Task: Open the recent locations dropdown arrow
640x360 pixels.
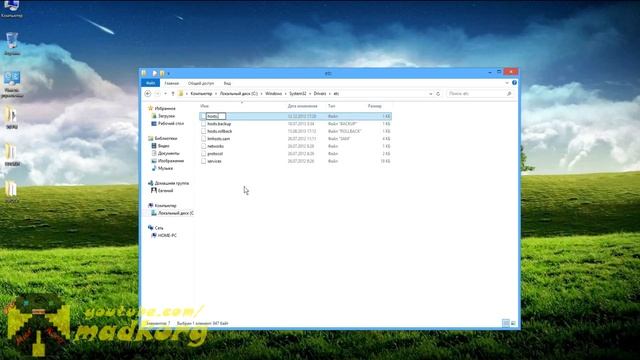Action: (165, 94)
